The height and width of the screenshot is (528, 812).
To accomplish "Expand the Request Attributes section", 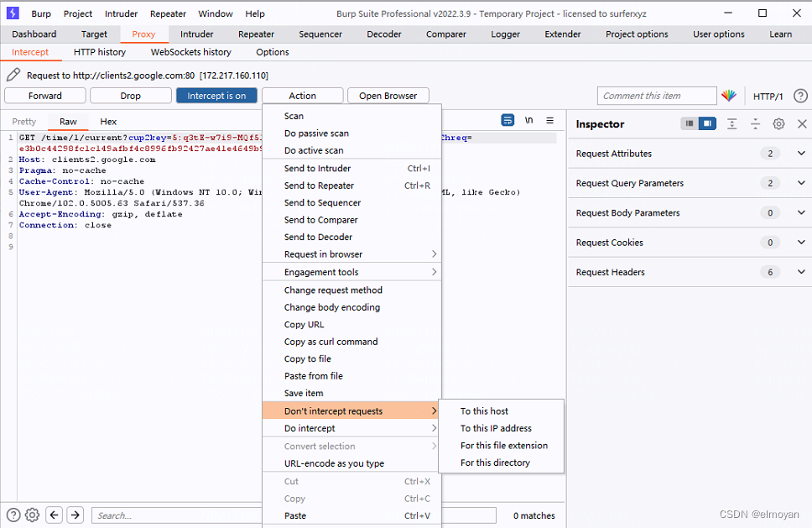I will pyautogui.click(x=801, y=154).
